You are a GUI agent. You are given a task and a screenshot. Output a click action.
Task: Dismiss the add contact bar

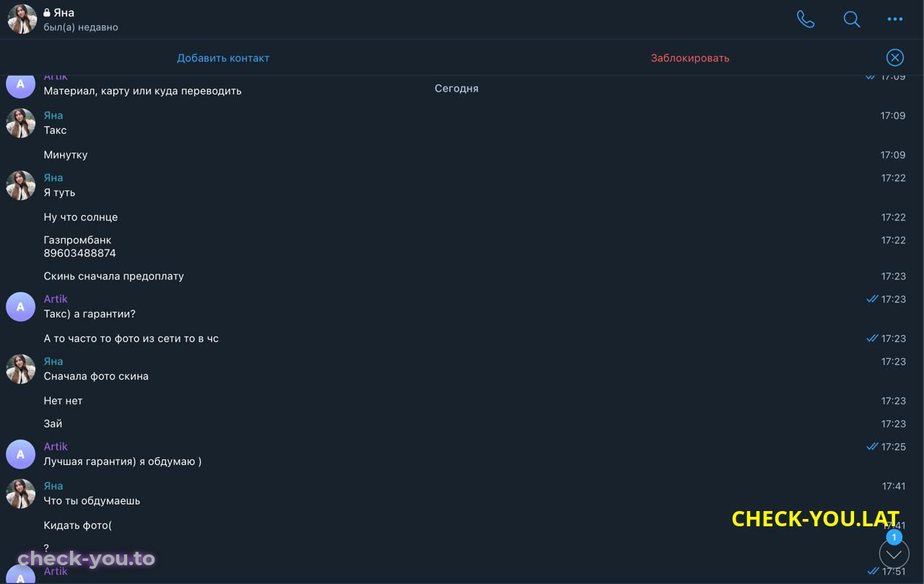(894, 58)
